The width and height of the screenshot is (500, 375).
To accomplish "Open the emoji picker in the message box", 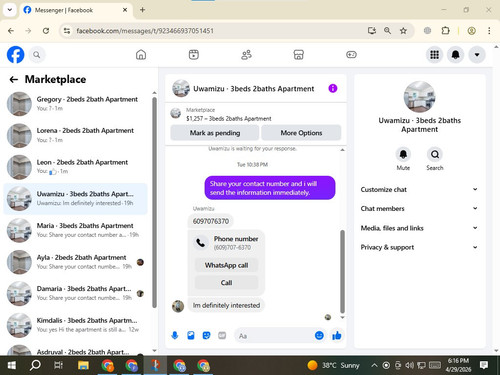I will pyautogui.click(x=319, y=335).
